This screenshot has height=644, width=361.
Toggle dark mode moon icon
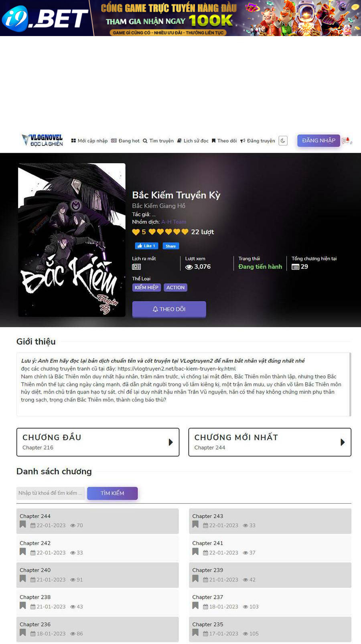click(283, 141)
